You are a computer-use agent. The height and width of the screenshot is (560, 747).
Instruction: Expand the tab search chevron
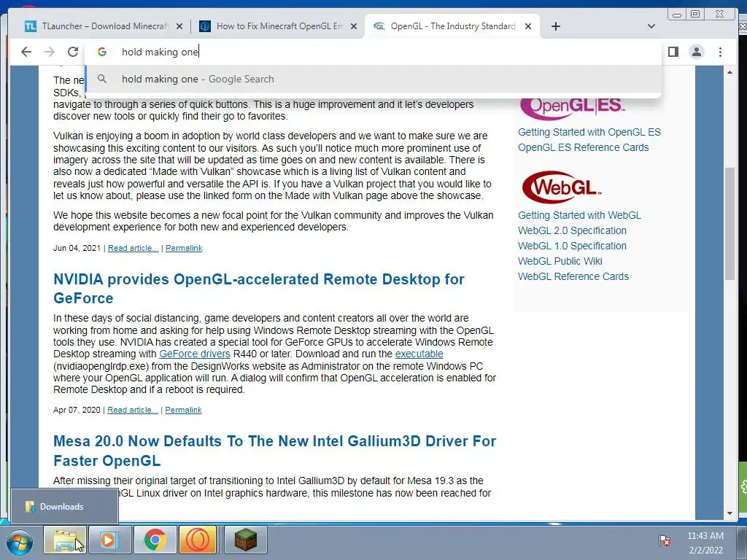pyautogui.click(x=651, y=26)
